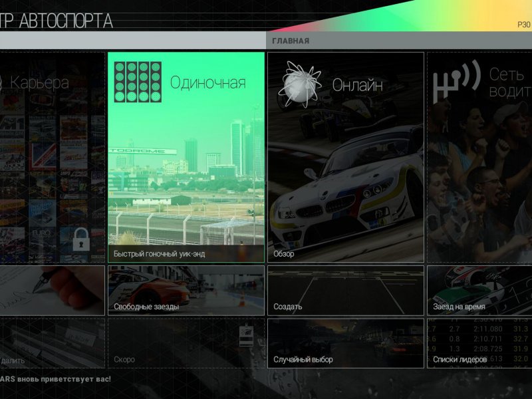
Task: Click the Одиночная title text
Action: point(207,83)
